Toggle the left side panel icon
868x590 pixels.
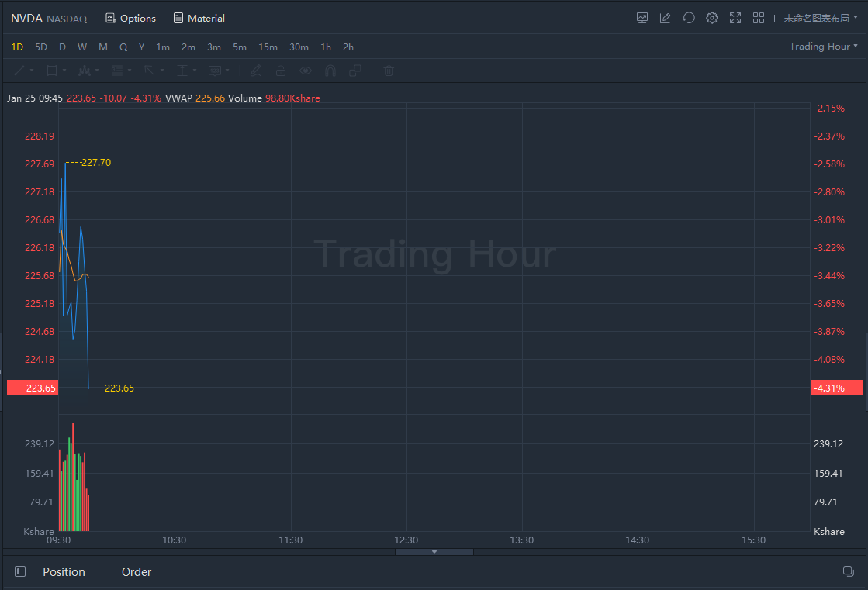coord(20,571)
